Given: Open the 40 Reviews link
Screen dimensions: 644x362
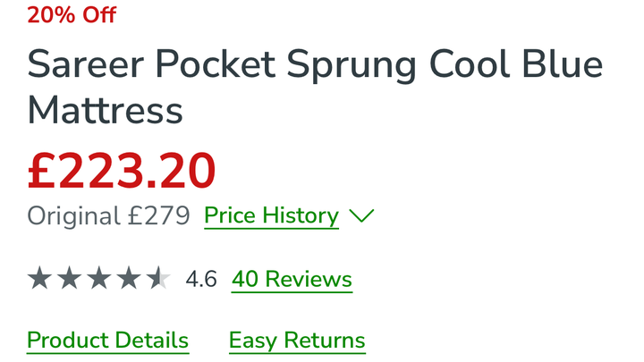Looking at the screenshot, I should click(x=292, y=279).
